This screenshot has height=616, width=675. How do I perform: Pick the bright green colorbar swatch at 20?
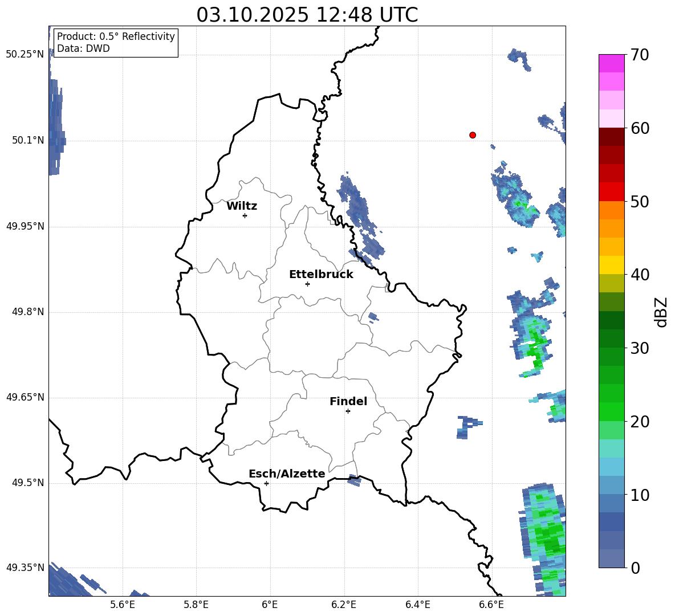(611, 411)
